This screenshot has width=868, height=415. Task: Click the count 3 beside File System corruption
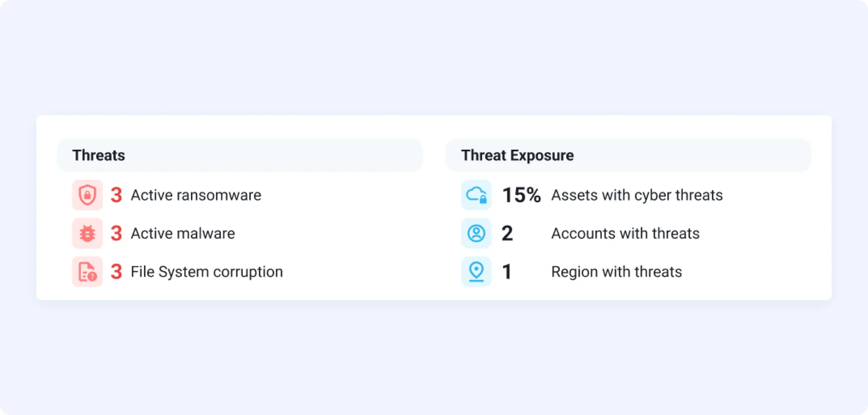116,271
